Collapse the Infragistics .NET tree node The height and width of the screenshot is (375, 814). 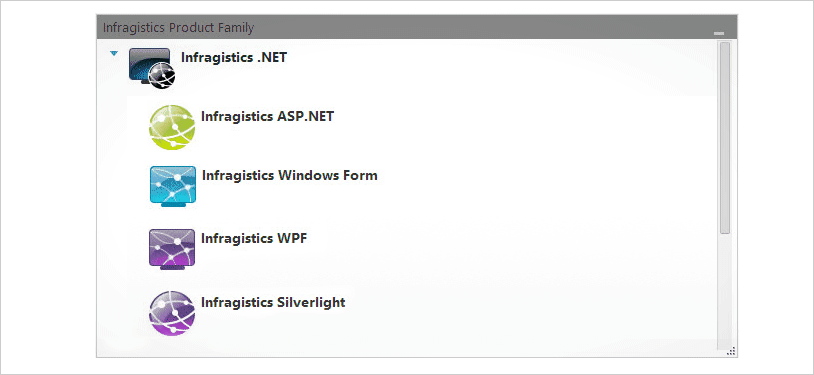click(114, 53)
